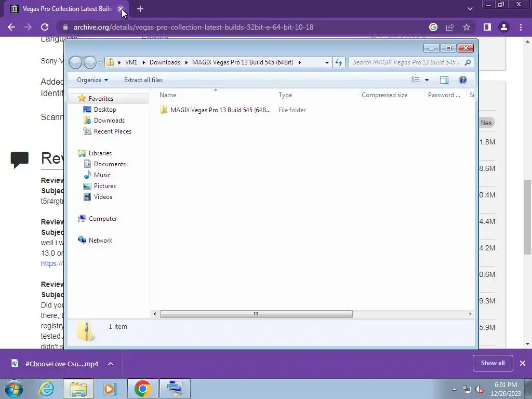Open the Music library

102,175
